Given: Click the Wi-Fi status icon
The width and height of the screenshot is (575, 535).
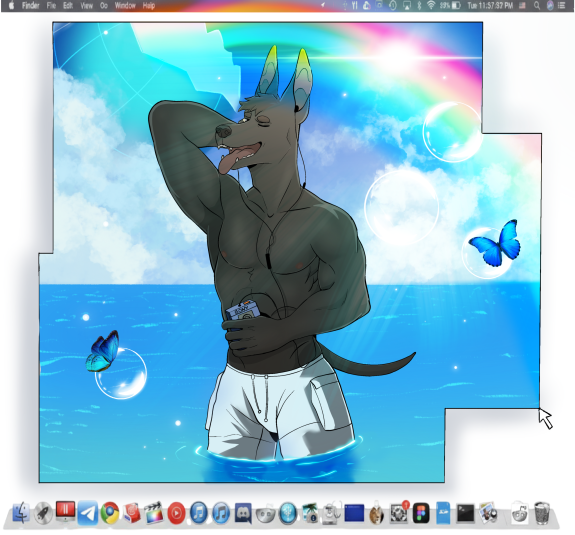Looking at the screenshot, I should point(431,6).
